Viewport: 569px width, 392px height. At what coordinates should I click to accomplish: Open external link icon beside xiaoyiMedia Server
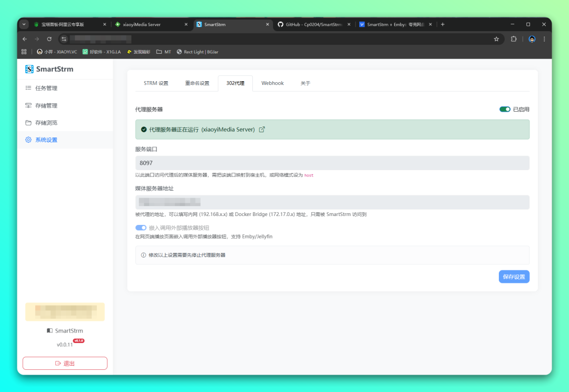(262, 130)
